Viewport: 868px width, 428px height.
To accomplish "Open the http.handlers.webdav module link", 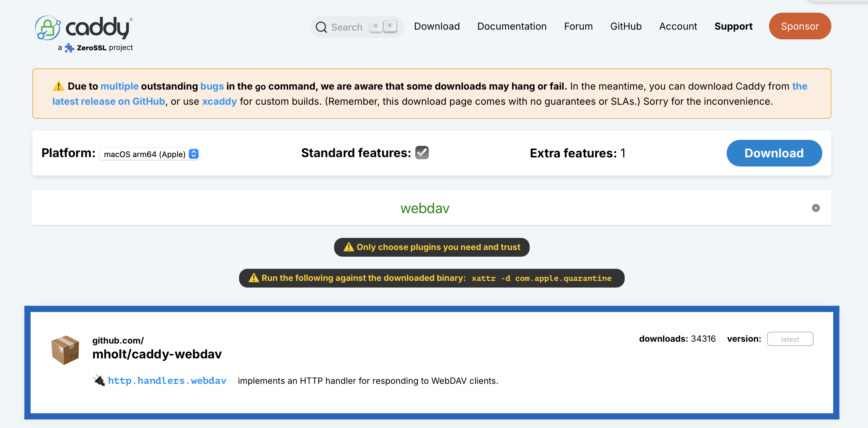I will coord(167,380).
